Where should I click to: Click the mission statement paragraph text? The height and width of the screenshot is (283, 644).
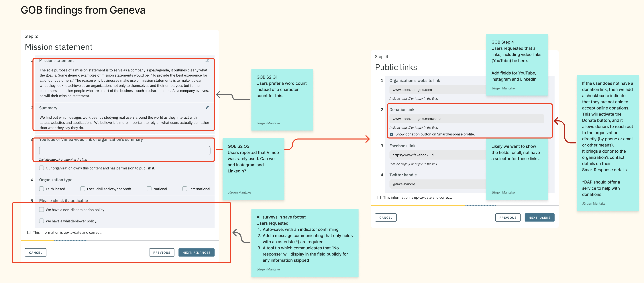click(x=124, y=83)
